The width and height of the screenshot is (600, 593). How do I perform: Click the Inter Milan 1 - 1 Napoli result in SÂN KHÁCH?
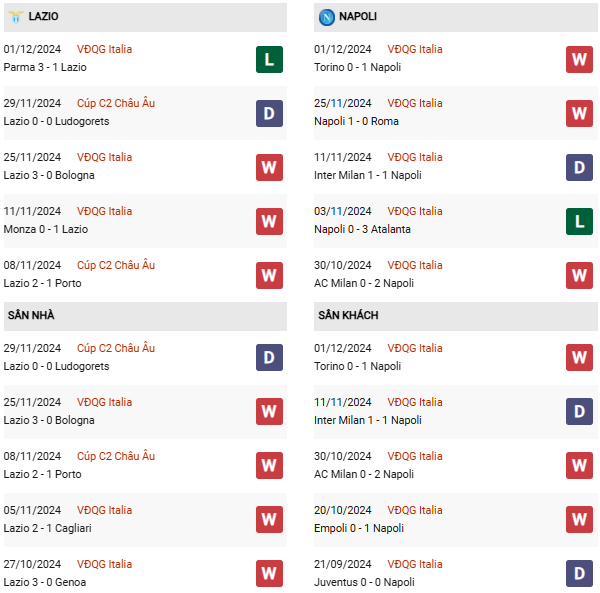[x=368, y=420]
